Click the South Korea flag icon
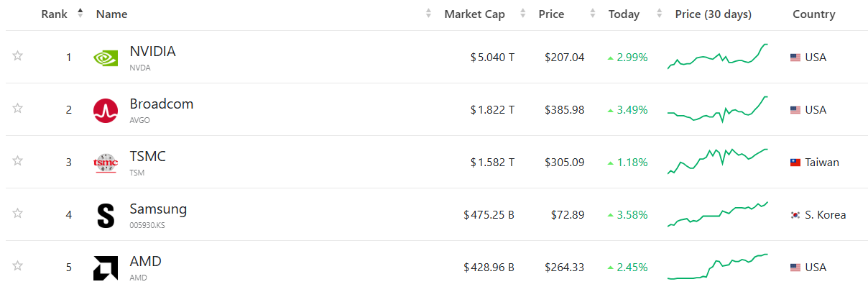 (x=795, y=215)
